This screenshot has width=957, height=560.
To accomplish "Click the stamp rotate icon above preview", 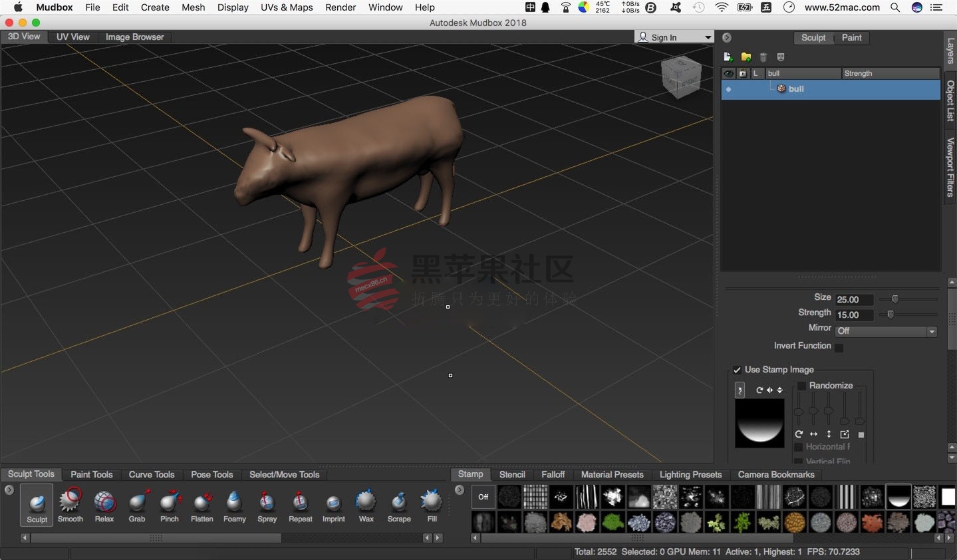I will click(759, 390).
